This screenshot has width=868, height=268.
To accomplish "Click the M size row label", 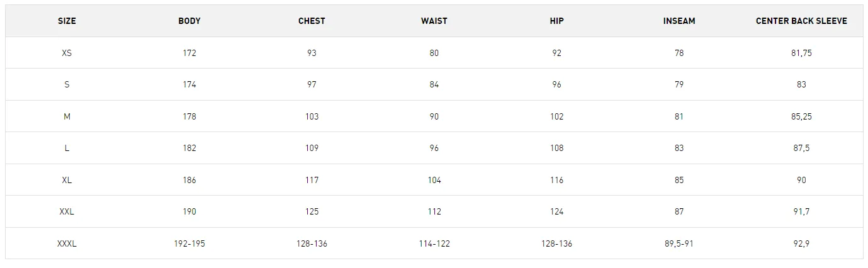I will pyautogui.click(x=67, y=116).
